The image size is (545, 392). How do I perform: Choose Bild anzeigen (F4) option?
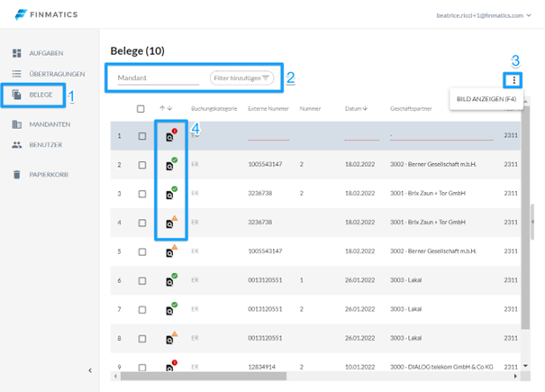[486, 99]
